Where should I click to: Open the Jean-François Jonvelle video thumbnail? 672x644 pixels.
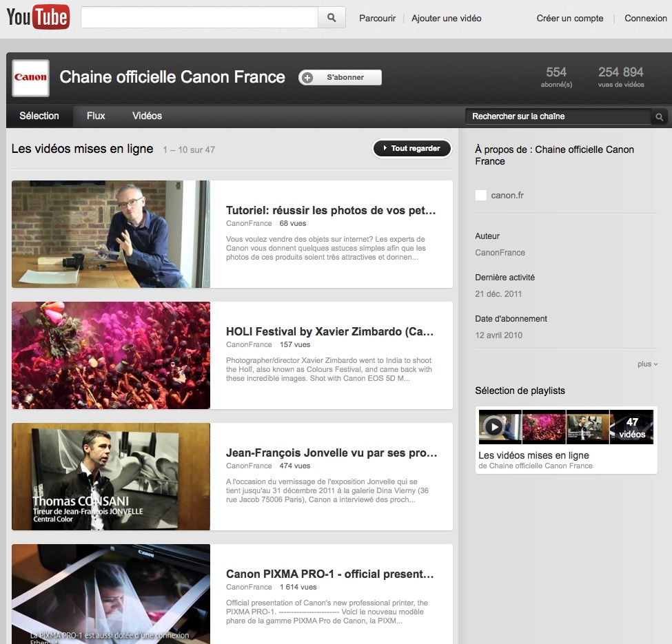point(110,477)
